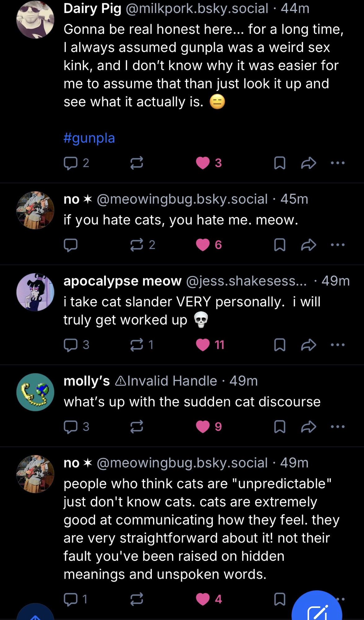Screen dimensions: 364x620
Task: Reply to Dairy Pig's gunpla post
Action: click(x=71, y=163)
